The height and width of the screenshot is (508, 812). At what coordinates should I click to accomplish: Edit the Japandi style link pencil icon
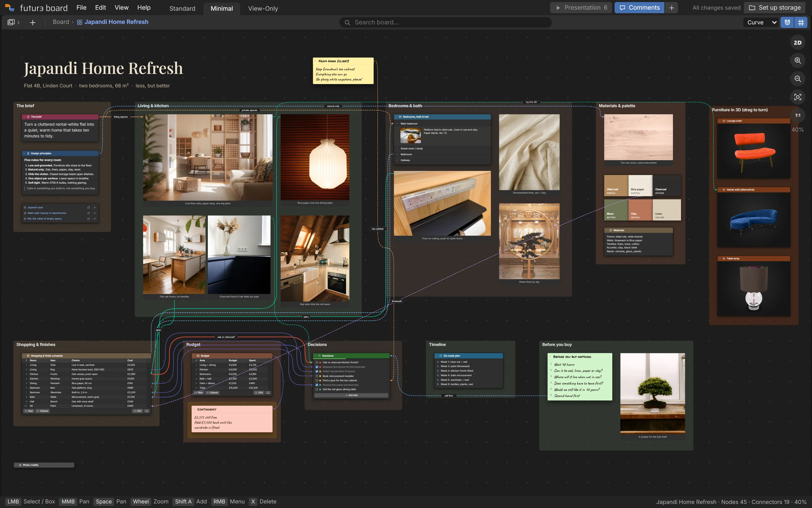click(x=95, y=208)
